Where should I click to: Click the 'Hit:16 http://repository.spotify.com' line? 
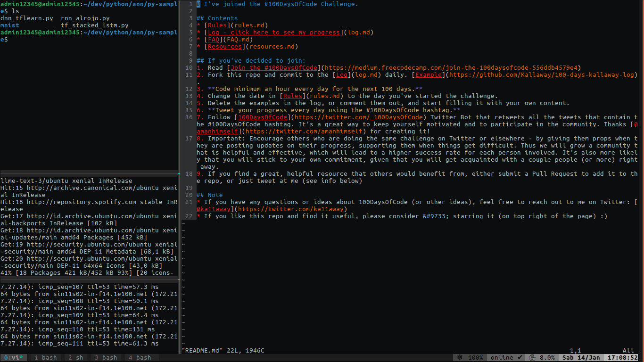(89, 206)
